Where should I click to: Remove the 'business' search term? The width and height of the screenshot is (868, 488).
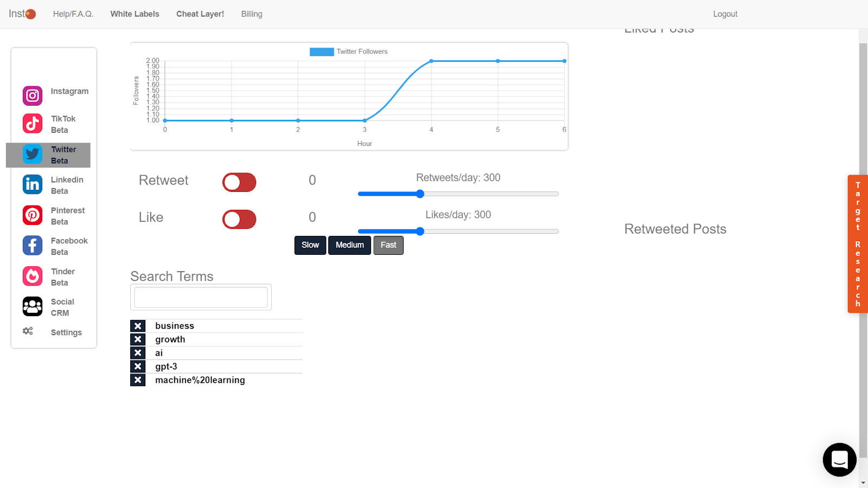click(138, 326)
